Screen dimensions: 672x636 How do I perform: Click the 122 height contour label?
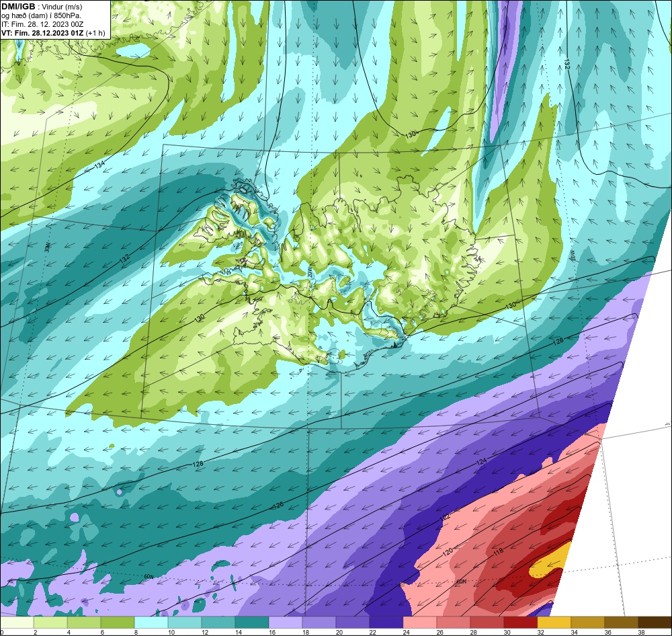click(x=445, y=518)
